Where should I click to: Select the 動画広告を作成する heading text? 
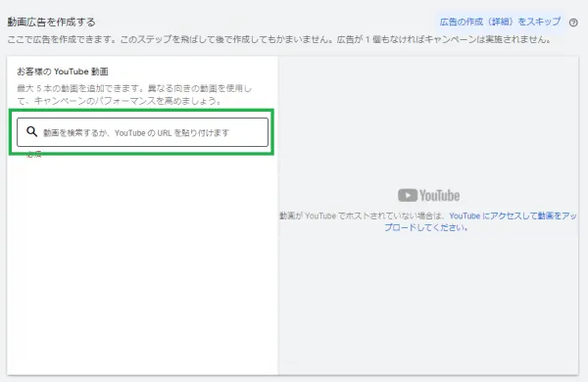tap(51, 23)
